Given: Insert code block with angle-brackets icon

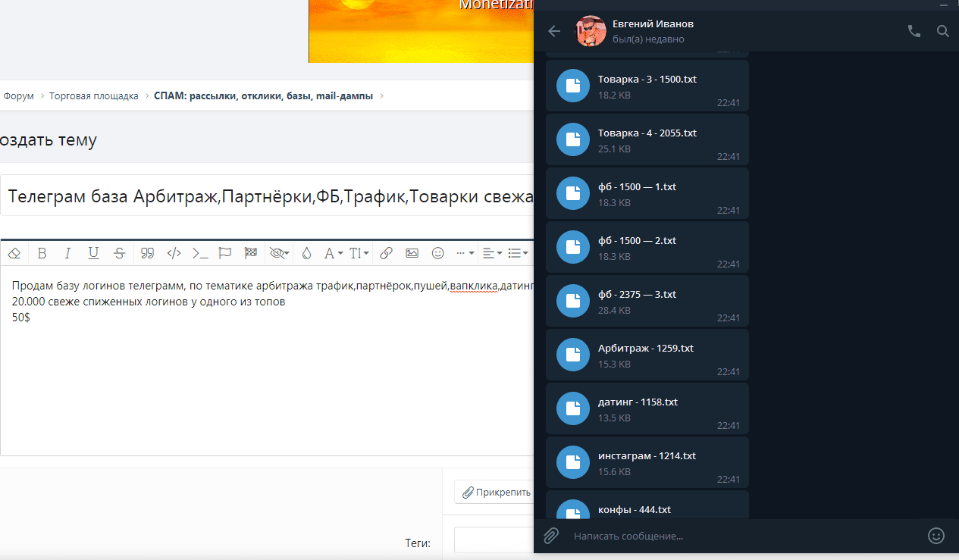Looking at the screenshot, I should (x=174, y=253).
